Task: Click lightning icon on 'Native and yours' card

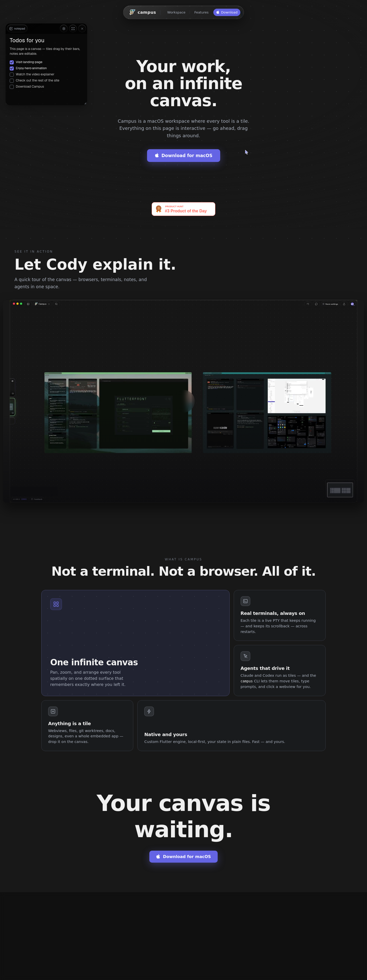Action: click(149, 711)
